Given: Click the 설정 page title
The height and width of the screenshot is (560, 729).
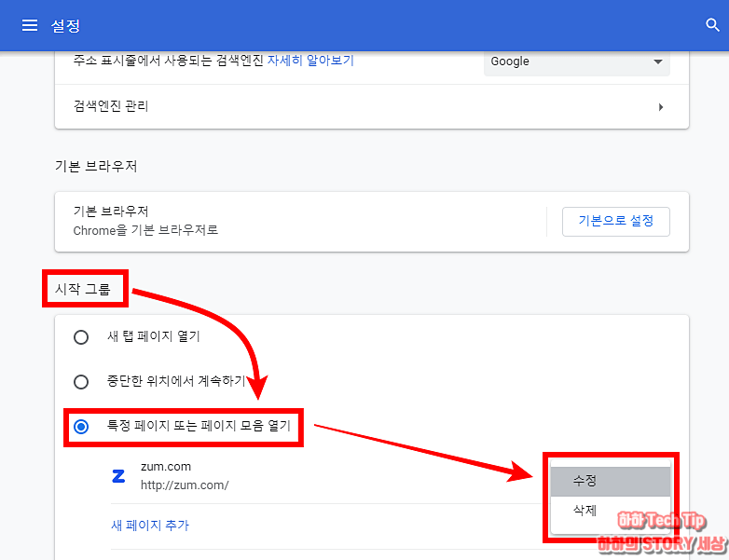Looking at the screenshot, I should [x=65, y=25].
